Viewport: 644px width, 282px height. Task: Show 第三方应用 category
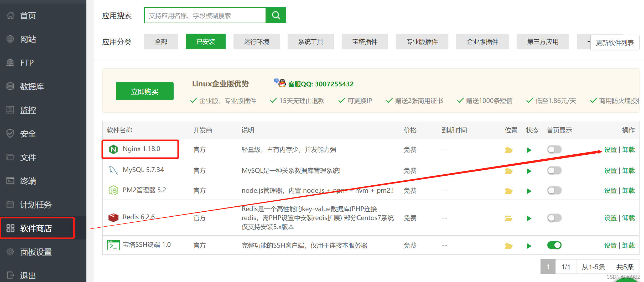543,41
